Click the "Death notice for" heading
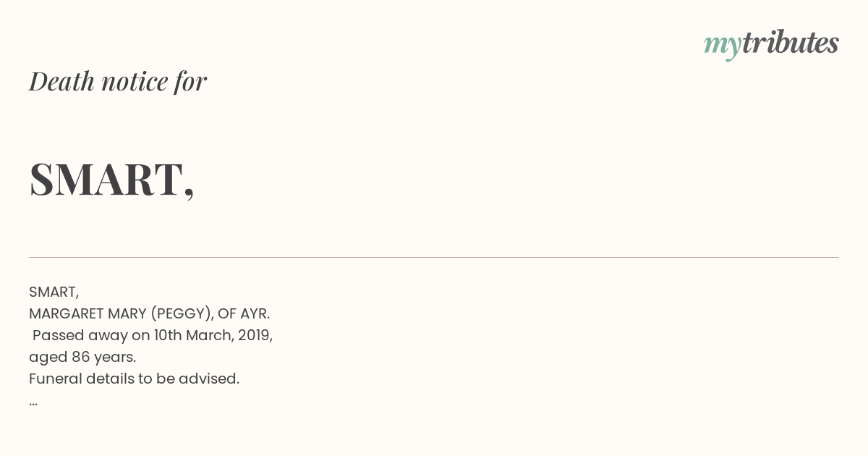Viewport: 868px width, 456px height. tap(118, 81)
